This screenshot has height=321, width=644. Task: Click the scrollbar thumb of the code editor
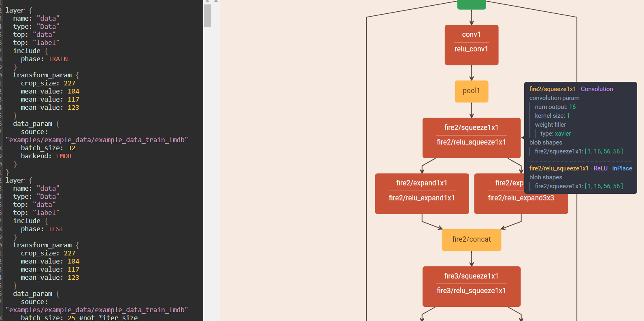click(208, 15)
